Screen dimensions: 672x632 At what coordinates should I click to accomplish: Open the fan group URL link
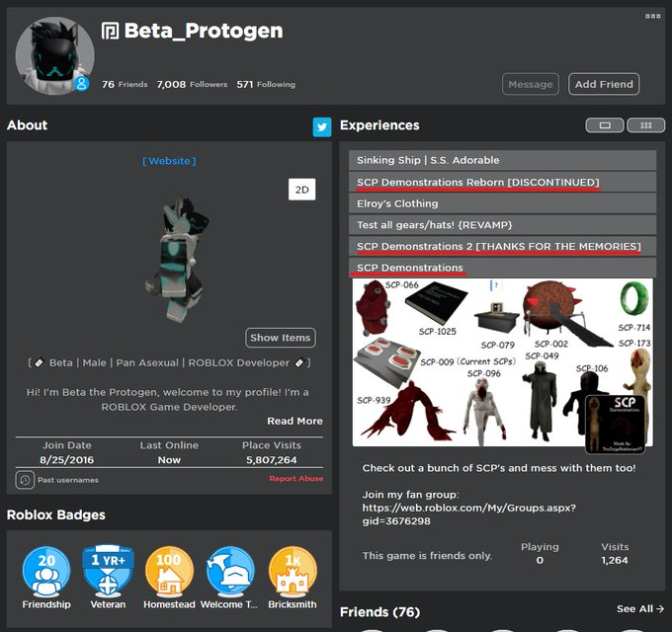[468, 514]
